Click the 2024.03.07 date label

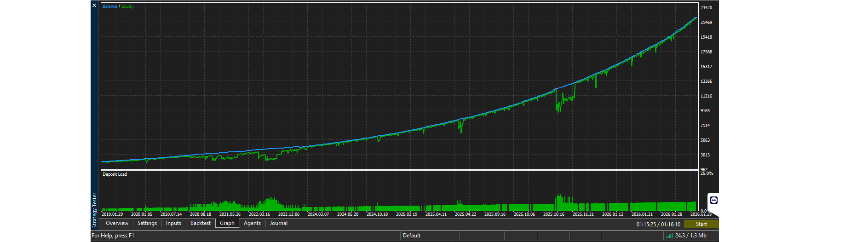click(x=318, y=214)
